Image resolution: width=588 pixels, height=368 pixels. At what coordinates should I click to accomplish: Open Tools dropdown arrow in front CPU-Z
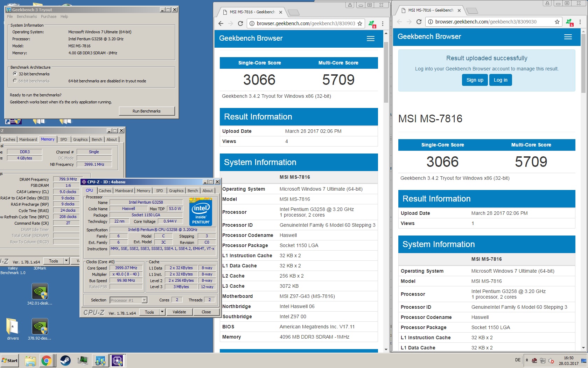pyautogui.click(x=162, y=312)
